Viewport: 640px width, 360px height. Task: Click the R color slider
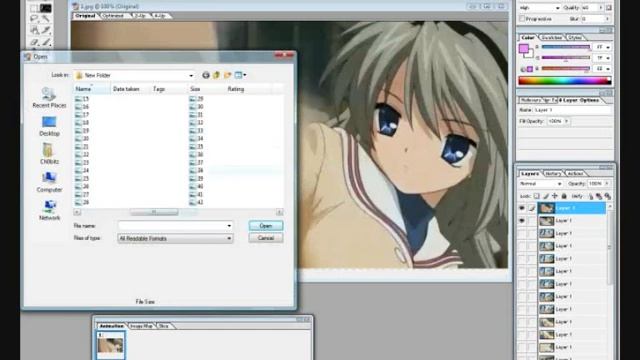(566, 47)
